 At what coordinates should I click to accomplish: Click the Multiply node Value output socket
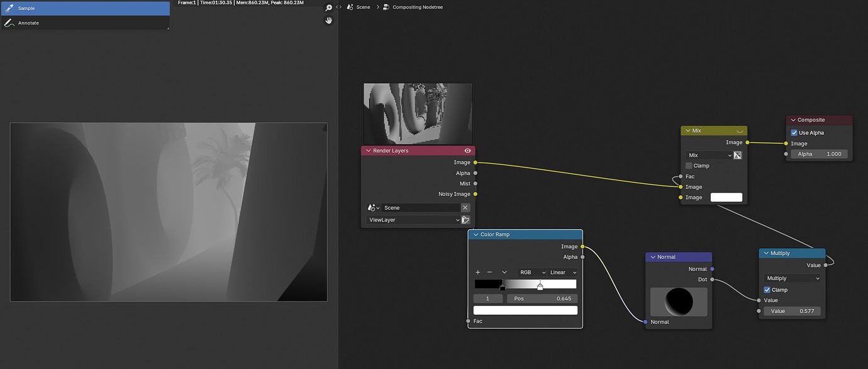click(825, 265)
